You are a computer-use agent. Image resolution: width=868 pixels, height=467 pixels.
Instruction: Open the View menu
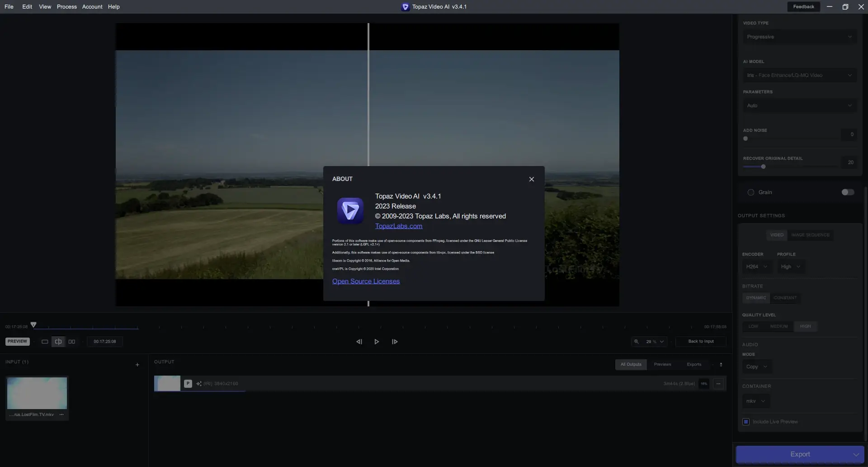coord(45,7)
